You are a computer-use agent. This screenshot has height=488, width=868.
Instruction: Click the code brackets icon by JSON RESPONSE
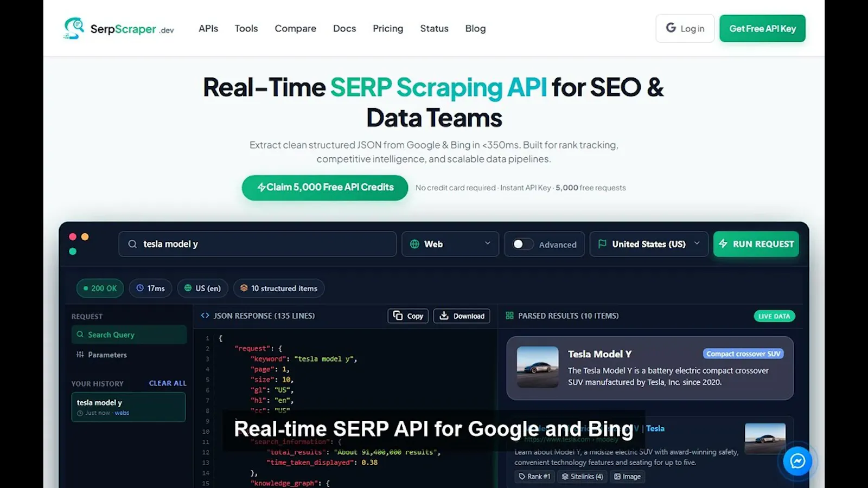coord(205,316)
